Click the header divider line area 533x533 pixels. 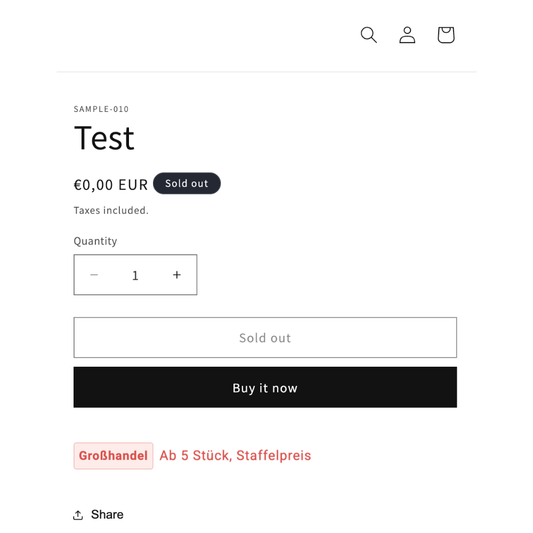(266, 72)
